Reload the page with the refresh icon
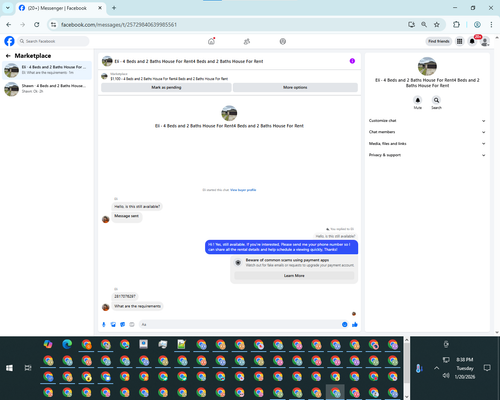Image resolution: width=500 pixels, height=400 pixels. [x=37, y=24]
